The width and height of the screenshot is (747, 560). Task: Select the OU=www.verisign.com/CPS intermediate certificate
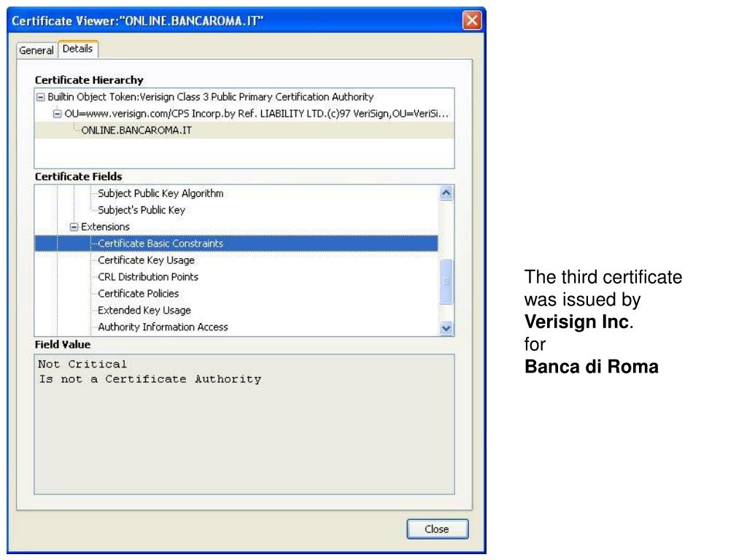(x=257, y=114)
